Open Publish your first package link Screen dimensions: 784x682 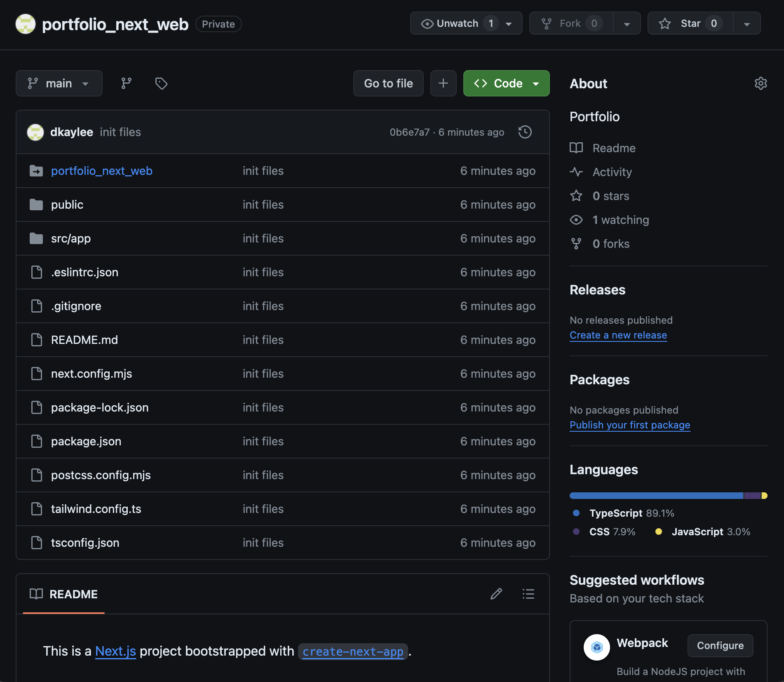[x=630, y=425]
